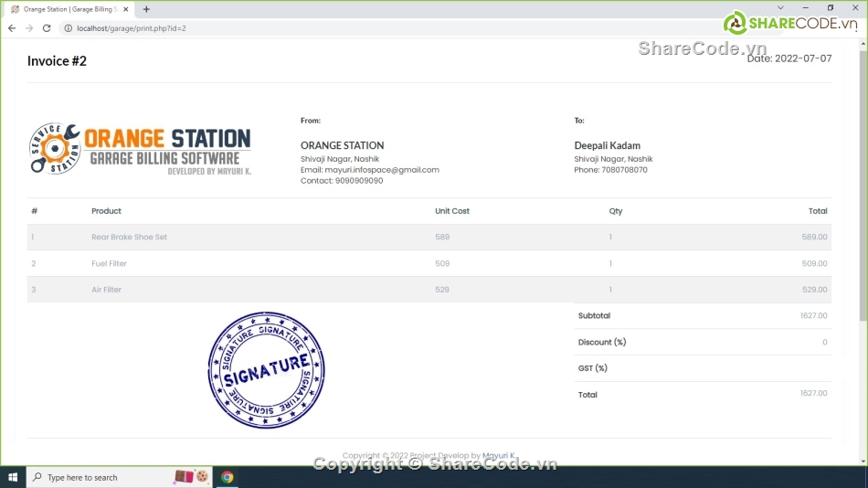Screen dimensions: 868x488
Task: Select the "Date: 2022-07-07" text
Action: click(789, 58)
